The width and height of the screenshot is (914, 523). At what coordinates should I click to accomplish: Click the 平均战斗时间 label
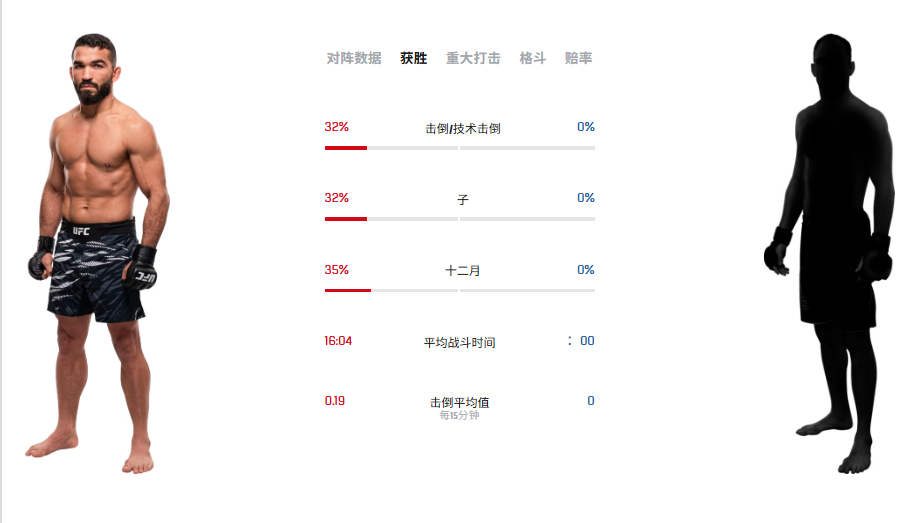(459, 343)
